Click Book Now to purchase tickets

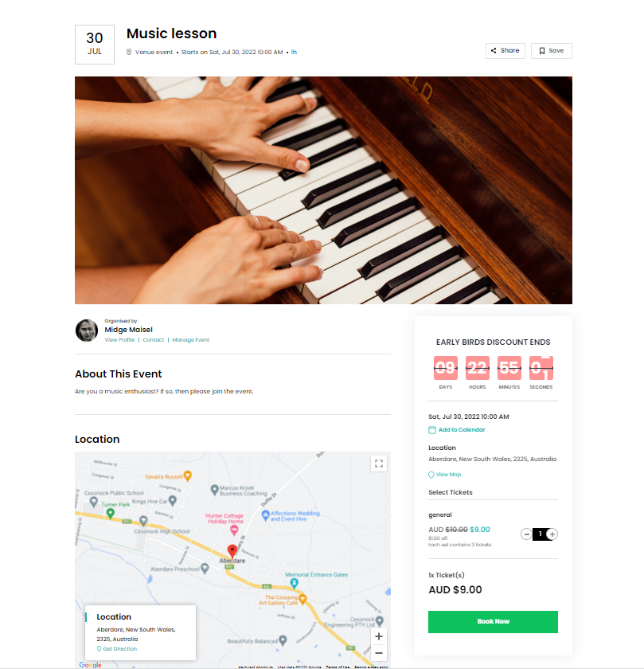pos(493,622)
